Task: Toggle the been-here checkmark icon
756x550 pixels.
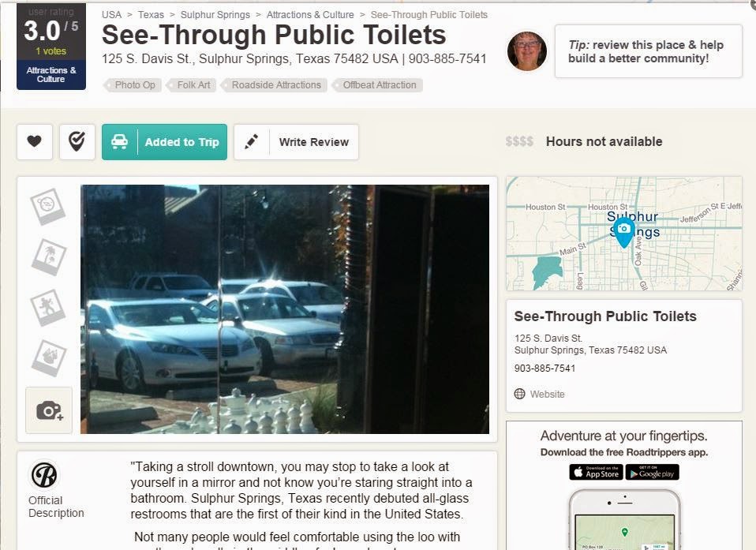Action: click(77, 142)
